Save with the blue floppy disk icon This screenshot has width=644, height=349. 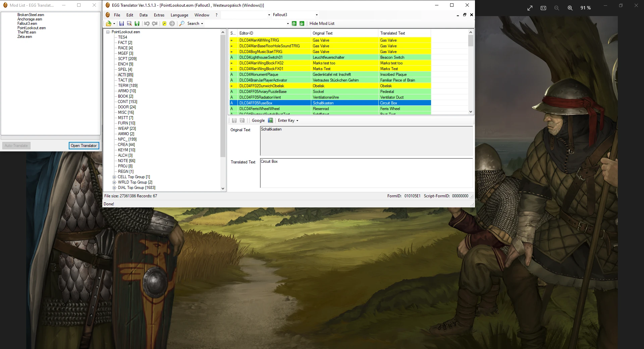(121, 23)
